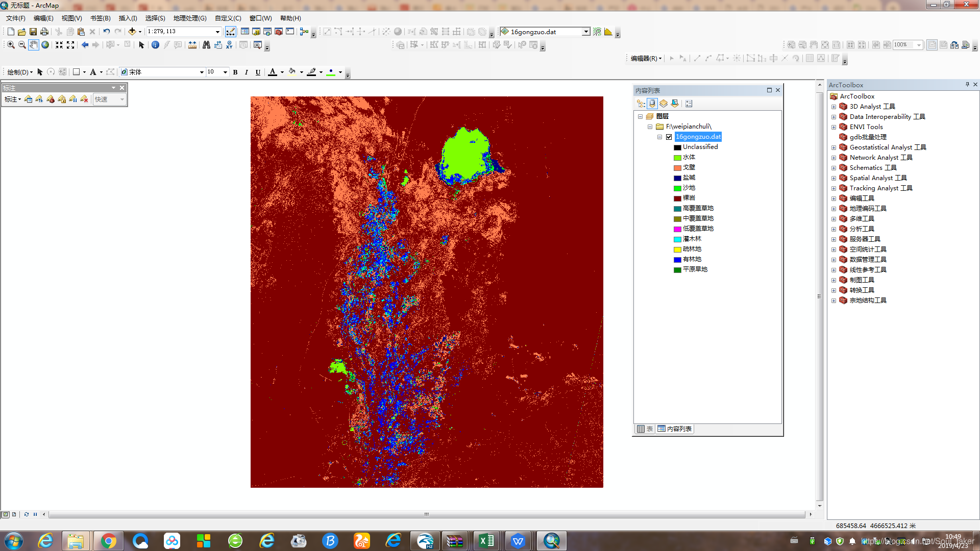Toggle Bold text formatting

point(235,72)
